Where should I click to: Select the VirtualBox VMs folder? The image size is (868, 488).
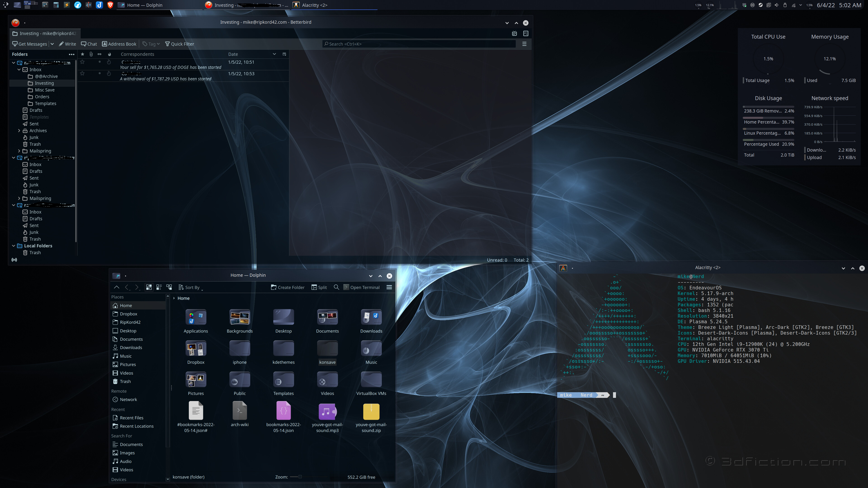tap(371, 384)
